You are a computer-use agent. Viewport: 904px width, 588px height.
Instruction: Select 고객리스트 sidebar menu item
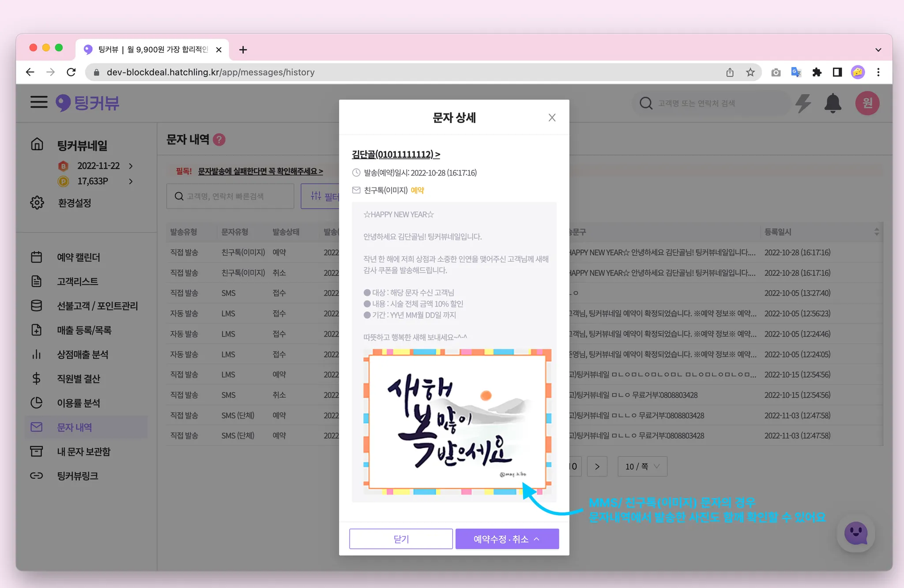[x=78, y=281]
